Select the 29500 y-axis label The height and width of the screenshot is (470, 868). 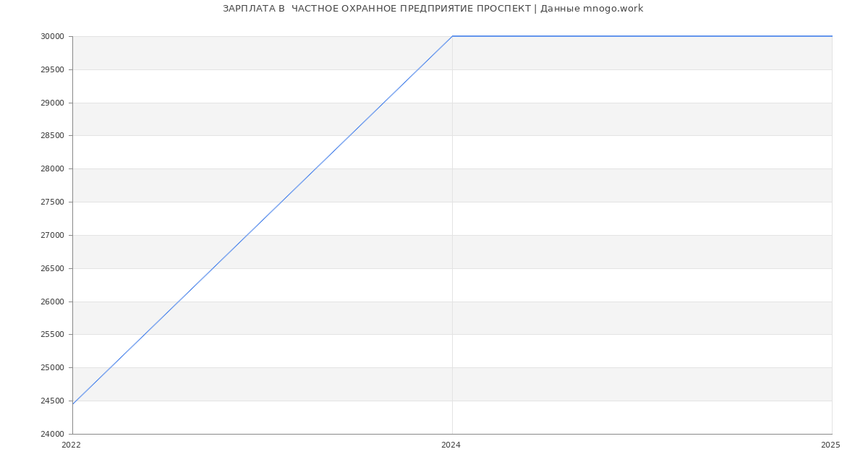click(x=52, y=70)
